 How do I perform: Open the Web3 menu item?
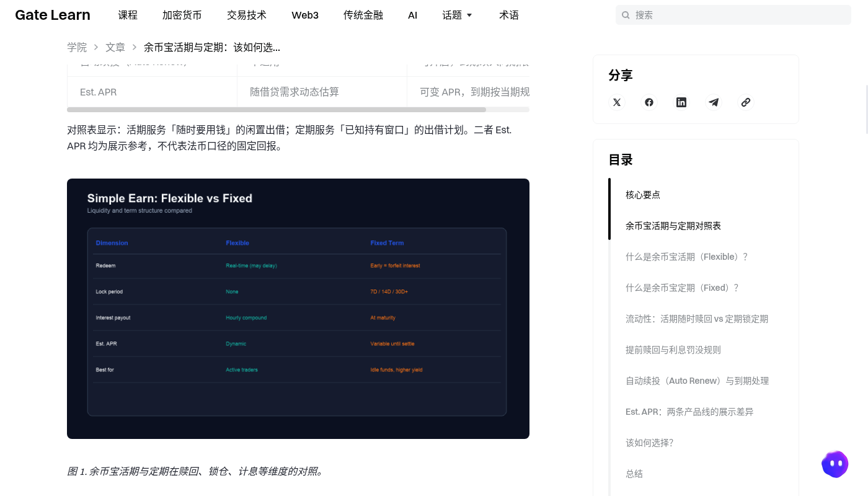pos(305,15)
